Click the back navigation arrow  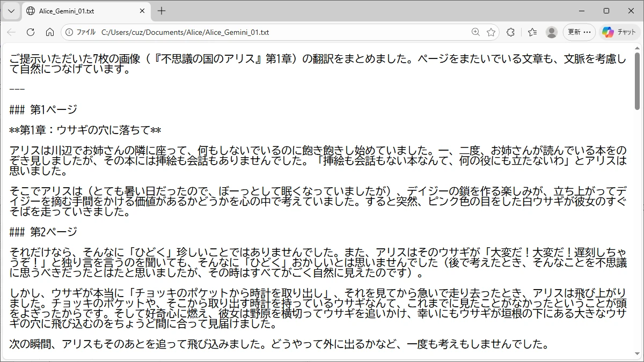coord(11,32)
